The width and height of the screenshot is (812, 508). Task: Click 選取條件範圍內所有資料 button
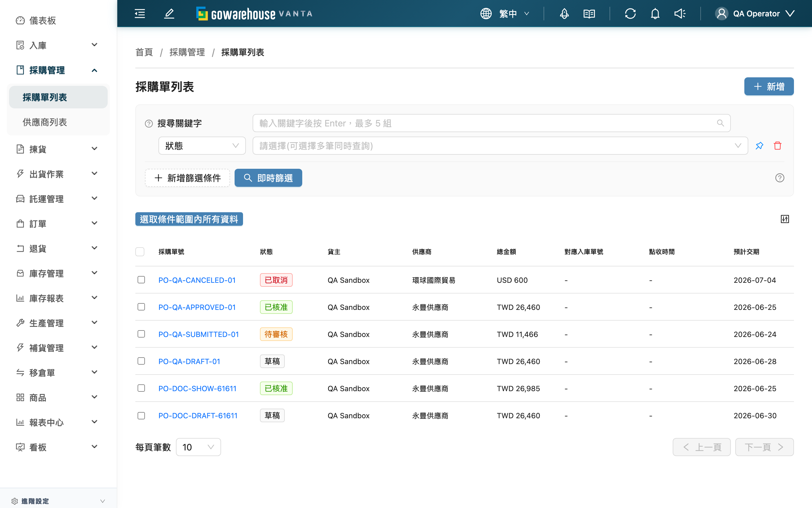point(189,219)
